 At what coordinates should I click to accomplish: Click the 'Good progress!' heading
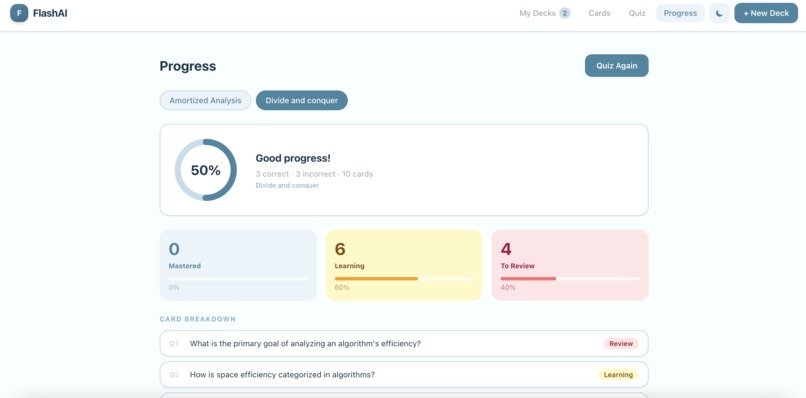click(293, 158)
